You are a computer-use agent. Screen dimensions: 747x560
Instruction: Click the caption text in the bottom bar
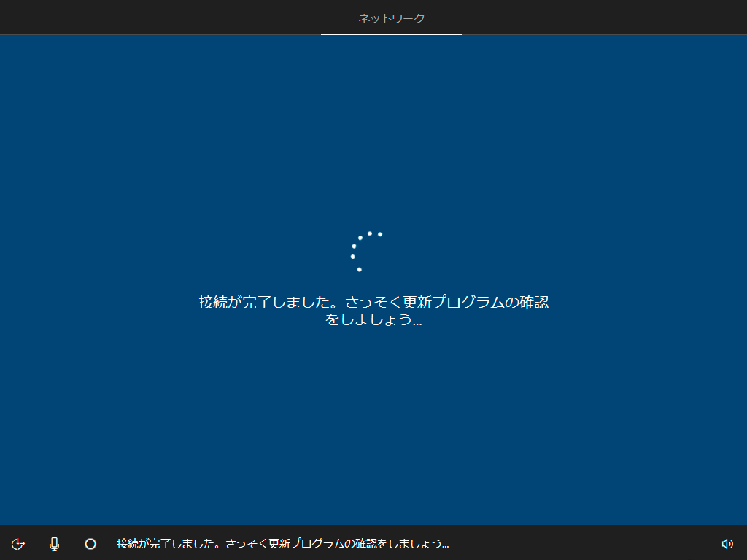285,543
